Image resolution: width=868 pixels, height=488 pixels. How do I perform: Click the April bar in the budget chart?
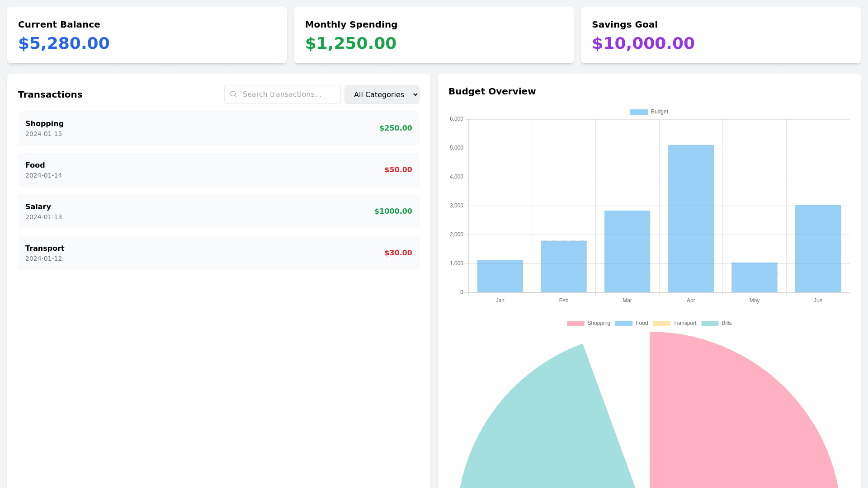tap(691, 219)
